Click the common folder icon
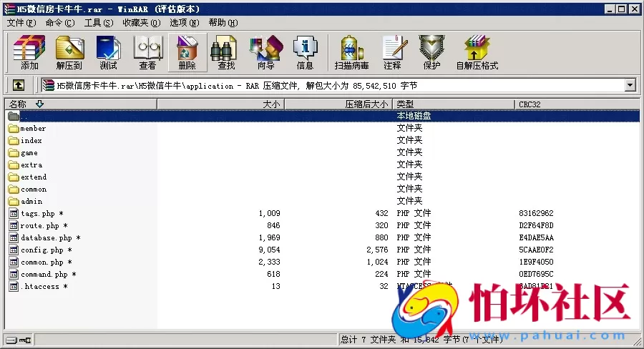The height and width of the screenshot is (349, 644). (14, 190)
